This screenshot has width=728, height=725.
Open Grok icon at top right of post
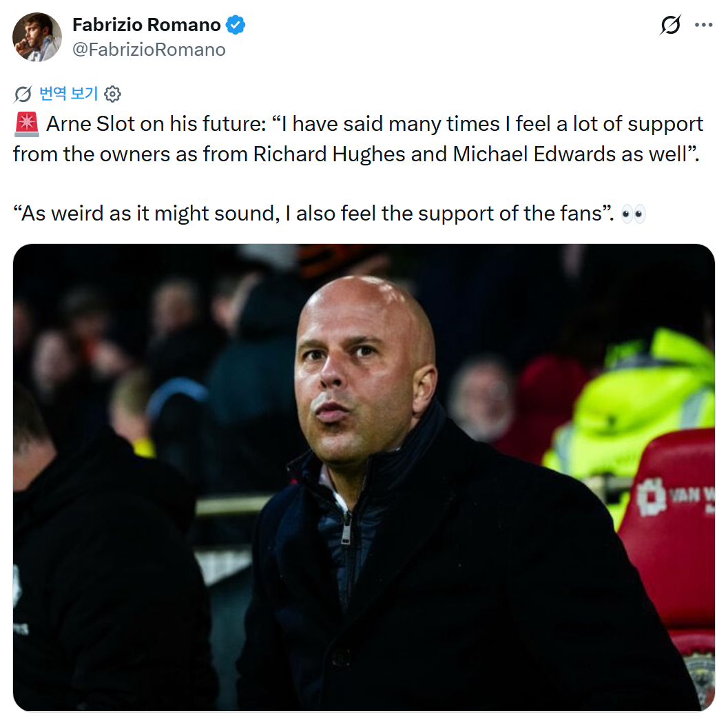(670, 25)
